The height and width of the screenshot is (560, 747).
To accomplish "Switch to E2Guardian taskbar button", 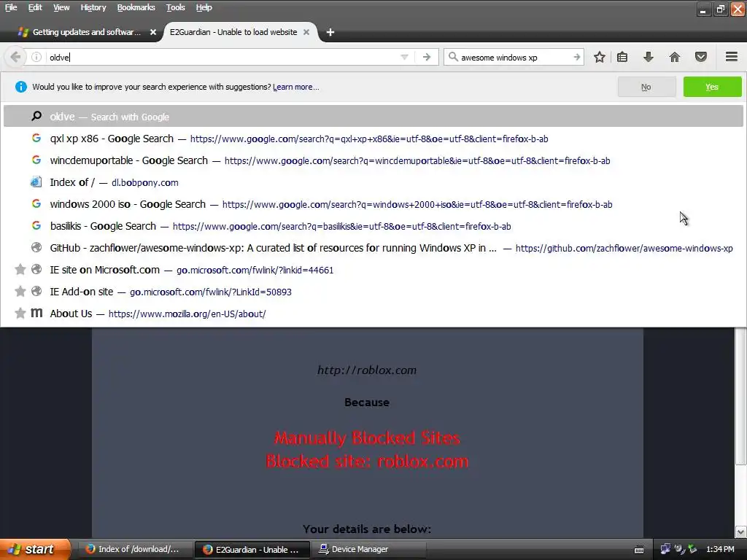I will click(x=252, y=549).
